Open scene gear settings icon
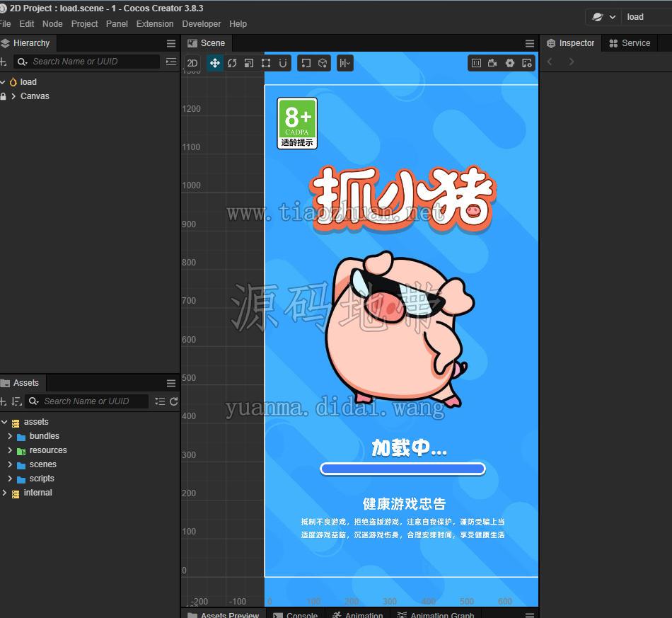672x618 pixels. pyautogui.click(x=509, y=63)
